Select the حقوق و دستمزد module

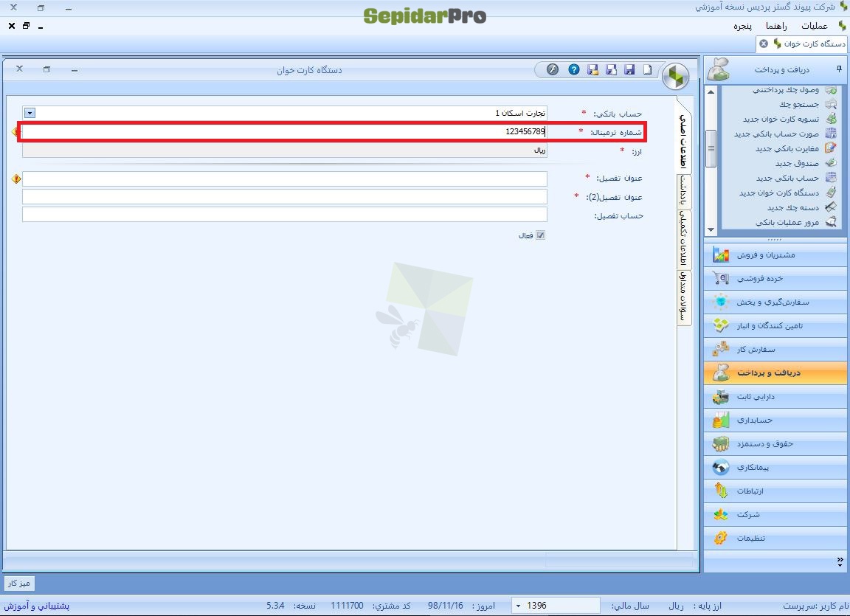775,443
